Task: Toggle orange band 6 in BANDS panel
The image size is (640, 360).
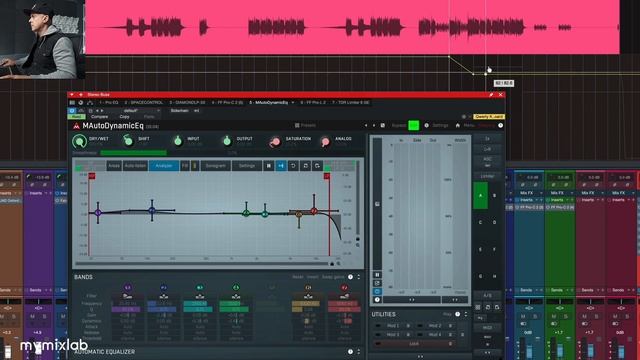Action: [308, 287]
